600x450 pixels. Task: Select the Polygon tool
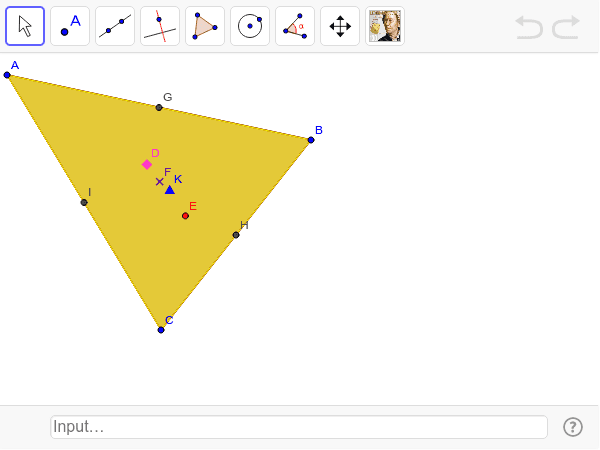[x=205, y=26]
